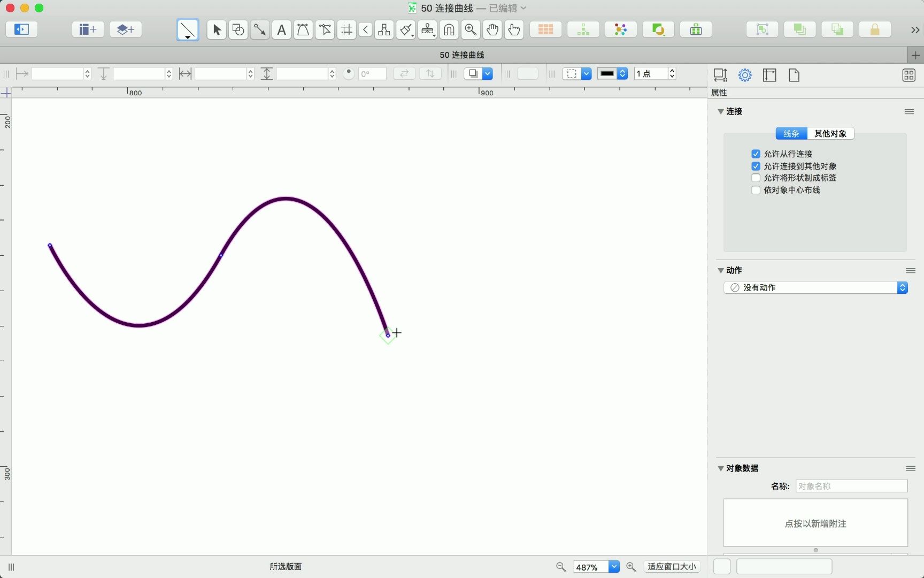This screenshot has height=578, width=924.
Task: Choose the Selection arrow tool
Action: (217, 30)
